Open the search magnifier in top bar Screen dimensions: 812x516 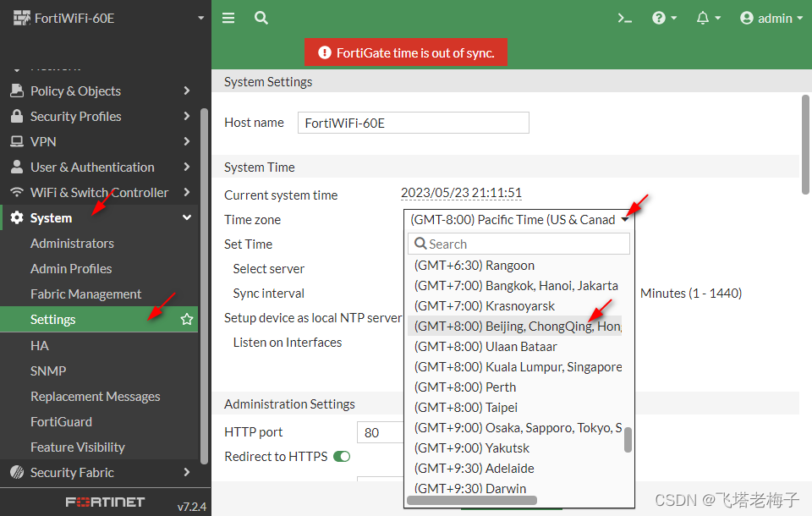261,18
